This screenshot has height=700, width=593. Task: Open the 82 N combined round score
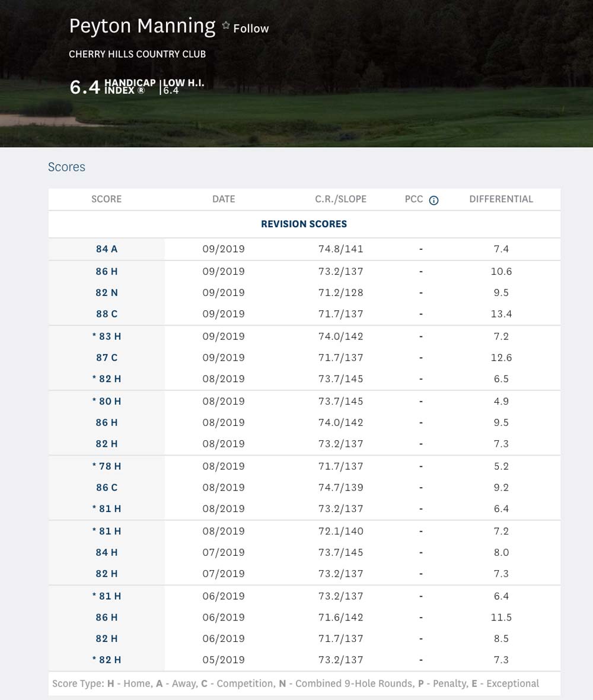point(107,292)
